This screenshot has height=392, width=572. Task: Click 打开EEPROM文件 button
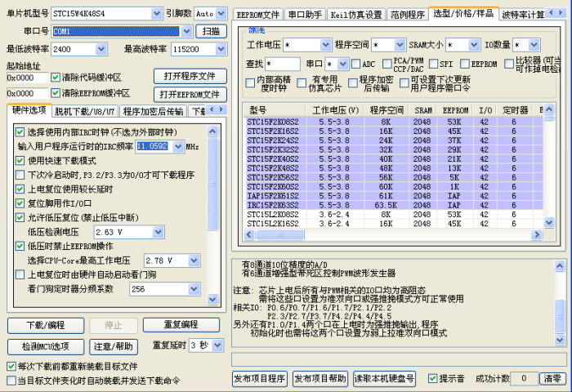(x=190, y=95)
